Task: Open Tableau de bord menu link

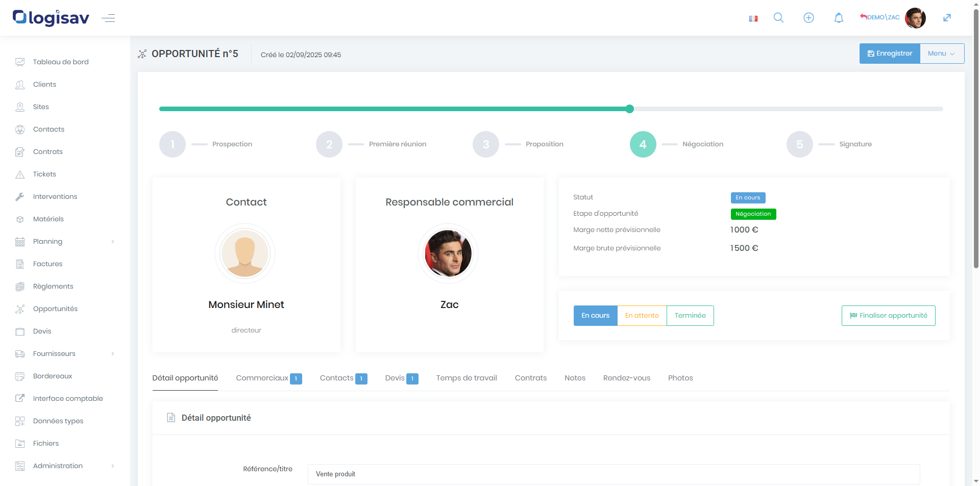Action: 61,62
